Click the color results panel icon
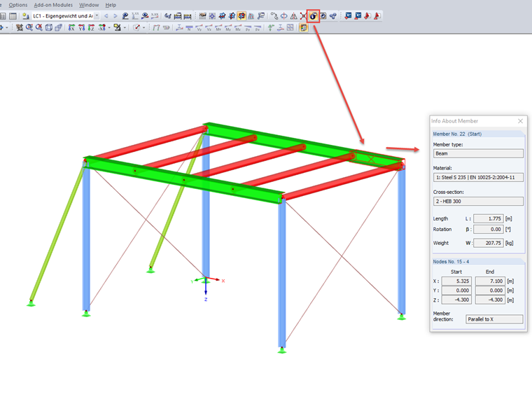 click(x=303, y=28)
